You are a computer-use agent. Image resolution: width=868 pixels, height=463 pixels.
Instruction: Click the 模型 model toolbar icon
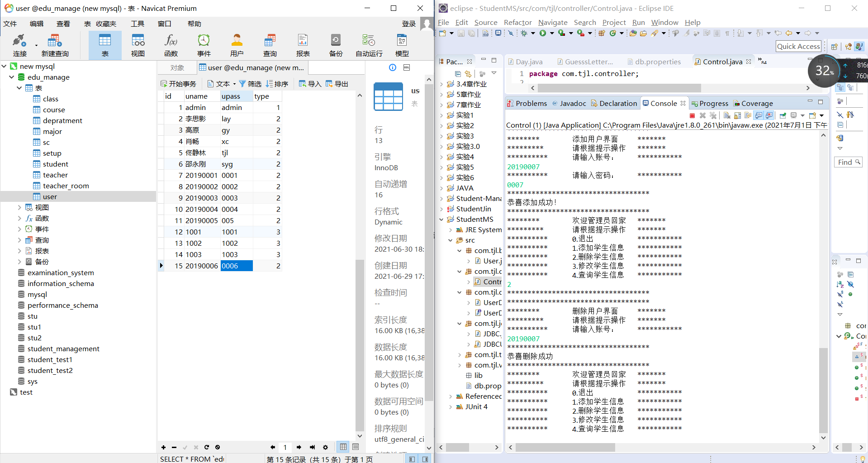pos(402,45)
